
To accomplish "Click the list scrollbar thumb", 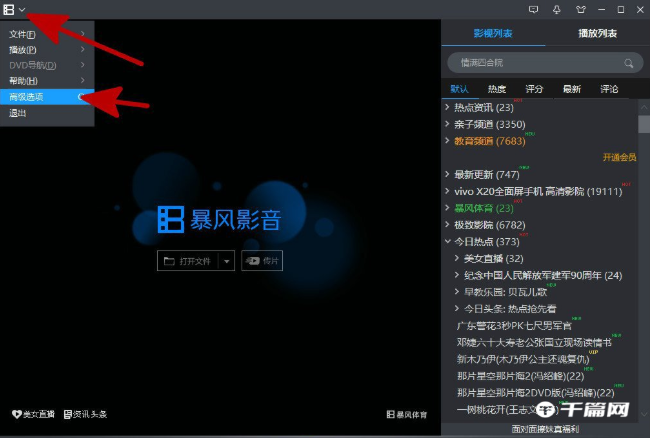I will pos(644,124).
